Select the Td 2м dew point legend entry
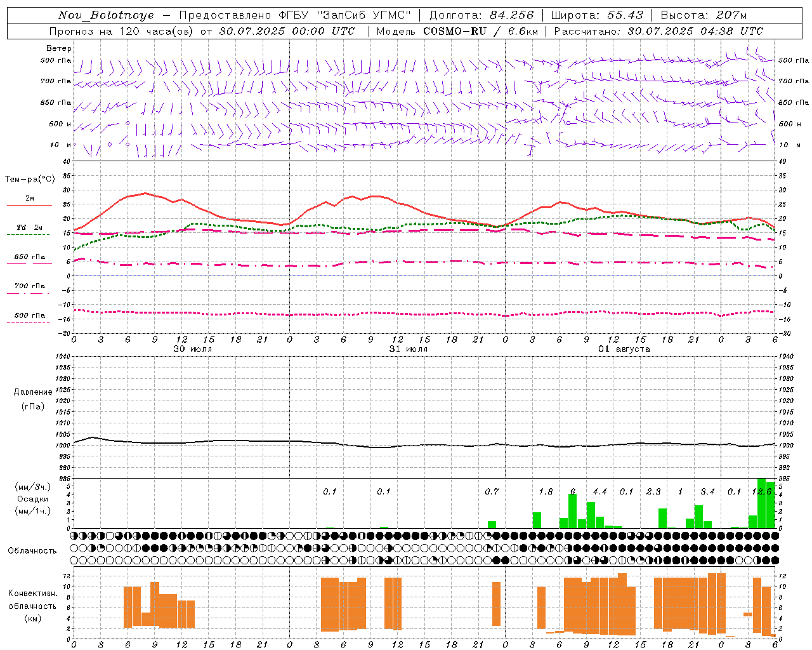The image size is (812, 650). 30,227
